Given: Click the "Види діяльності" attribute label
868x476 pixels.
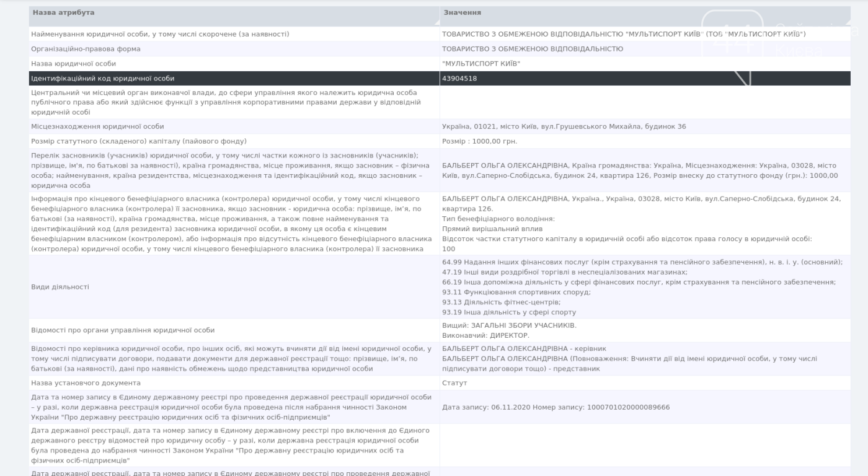Looking at the screenshot, I should (60, 287).
